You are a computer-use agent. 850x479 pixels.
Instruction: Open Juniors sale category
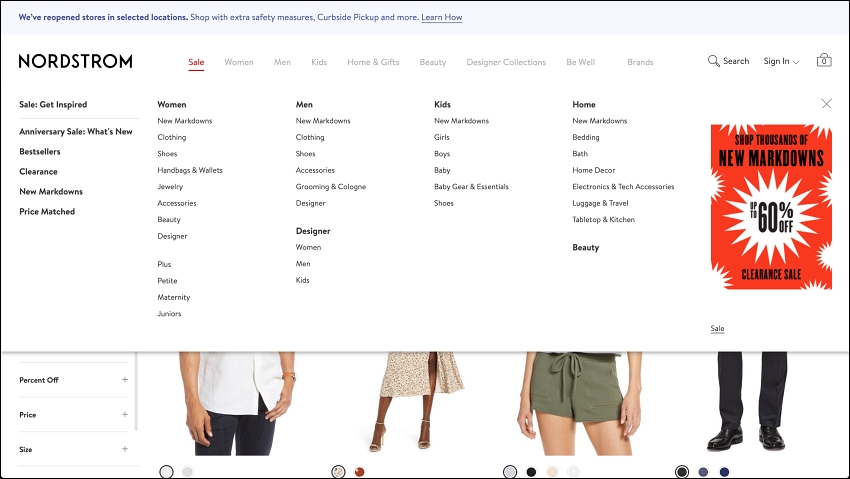pos(169,314)
